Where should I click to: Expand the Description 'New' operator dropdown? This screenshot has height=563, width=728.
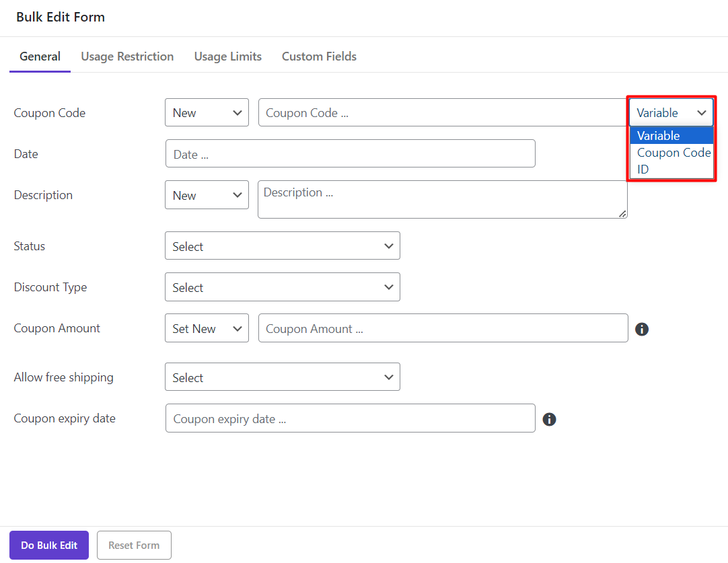point(207,195)
